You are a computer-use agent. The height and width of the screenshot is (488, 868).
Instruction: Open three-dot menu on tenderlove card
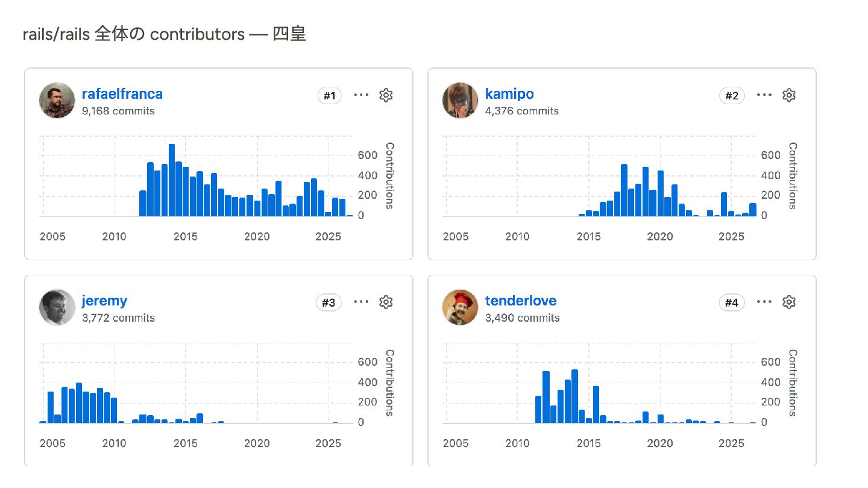[x=764, y=302]
